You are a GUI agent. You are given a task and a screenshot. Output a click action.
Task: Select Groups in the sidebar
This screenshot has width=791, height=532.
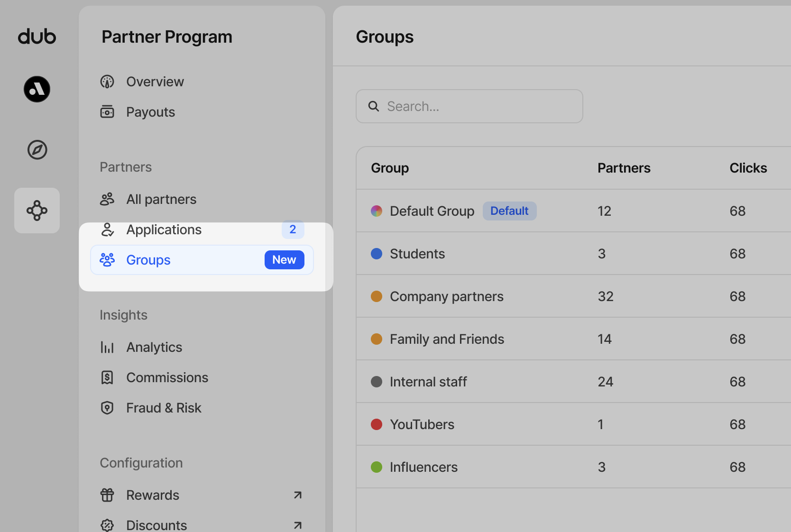tap(202, 260)
